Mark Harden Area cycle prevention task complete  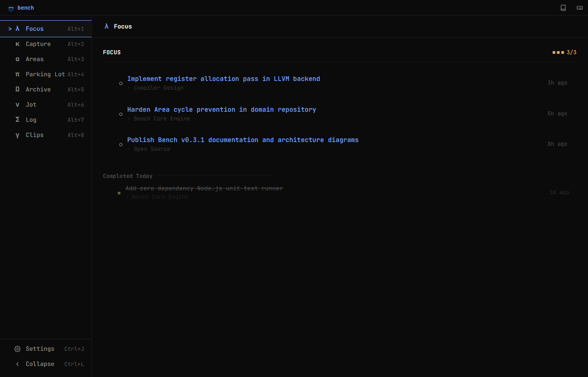tap(121, 114)
